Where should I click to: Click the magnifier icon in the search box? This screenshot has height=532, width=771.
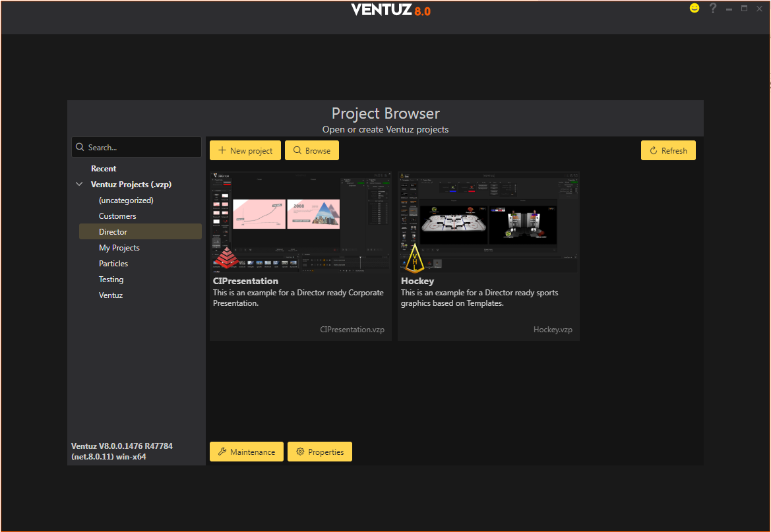pyautogui.click(x=80, y=148)
